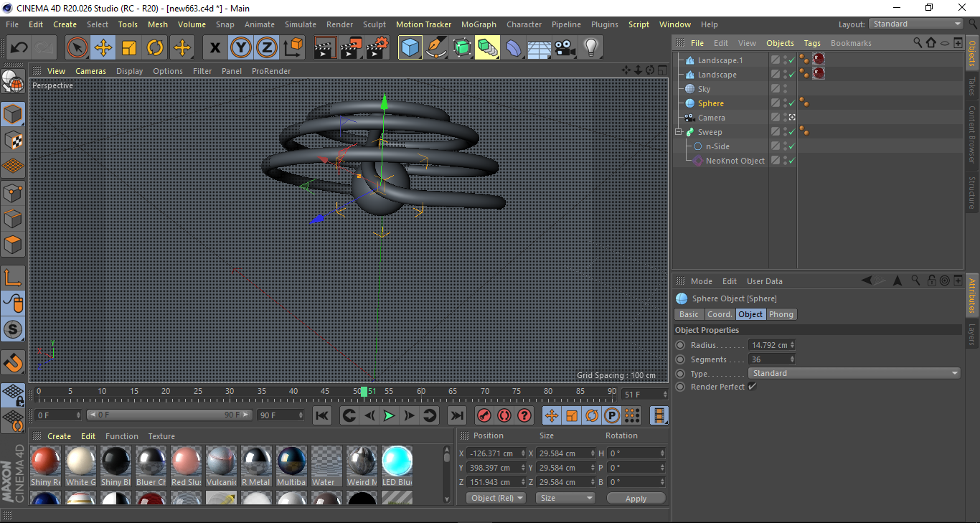This screenshot has height=523, width=980.
Task: Go to start of animation
Action: (x=322, y=415)
